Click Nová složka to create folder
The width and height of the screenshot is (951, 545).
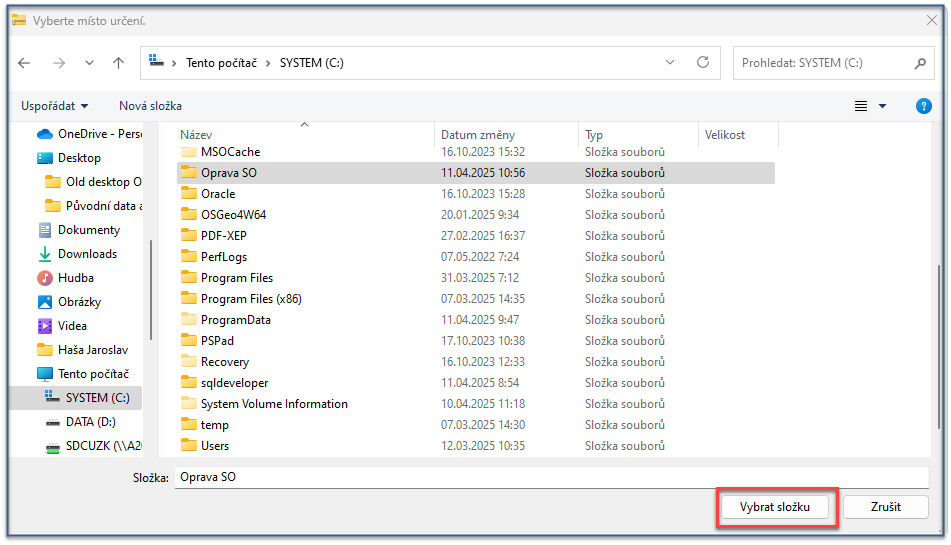tap(150, 106)
